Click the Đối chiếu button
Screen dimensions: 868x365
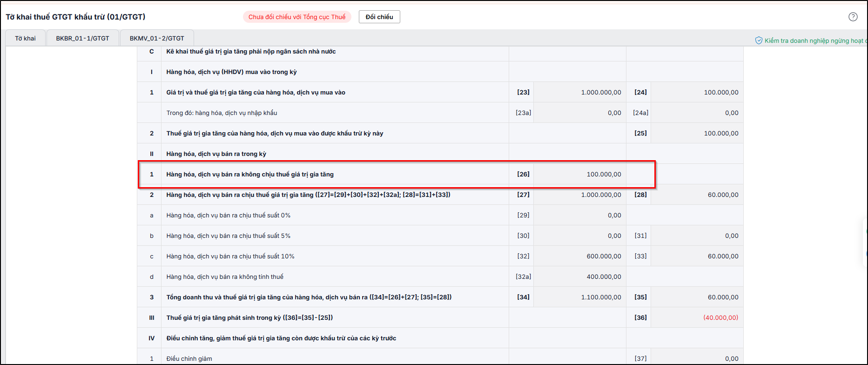coord(379,17)
